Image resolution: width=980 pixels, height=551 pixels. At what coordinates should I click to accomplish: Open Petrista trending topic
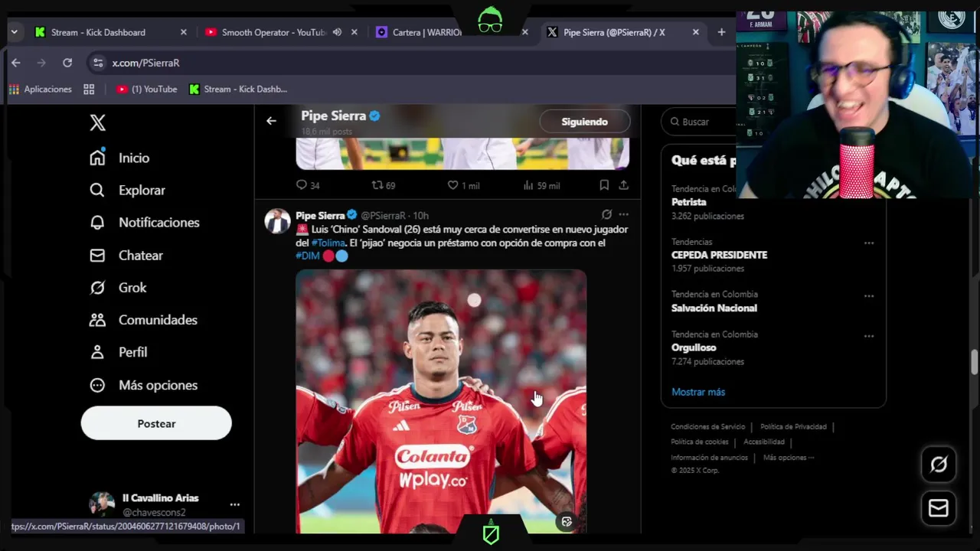(x=689, y=202)
